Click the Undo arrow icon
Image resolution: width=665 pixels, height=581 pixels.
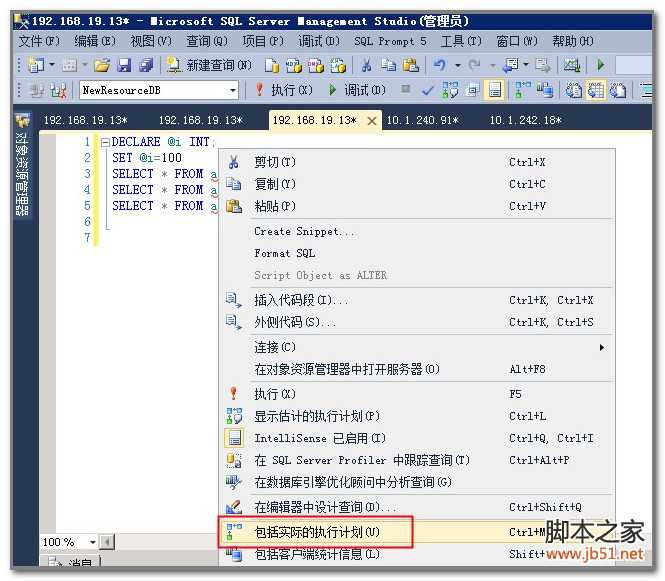click(x=440, y=65)
